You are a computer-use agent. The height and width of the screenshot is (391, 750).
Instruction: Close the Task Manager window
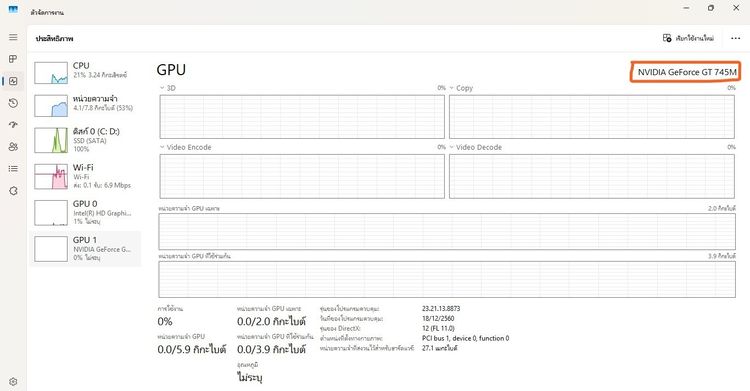pyautogui.click(x=736, y=8)
